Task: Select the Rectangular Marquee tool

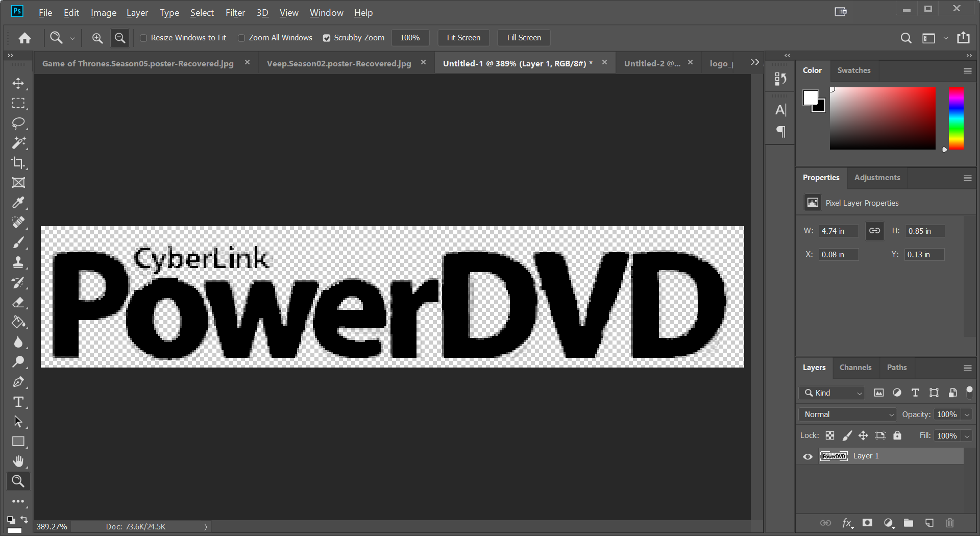Action: click(18, 103)
